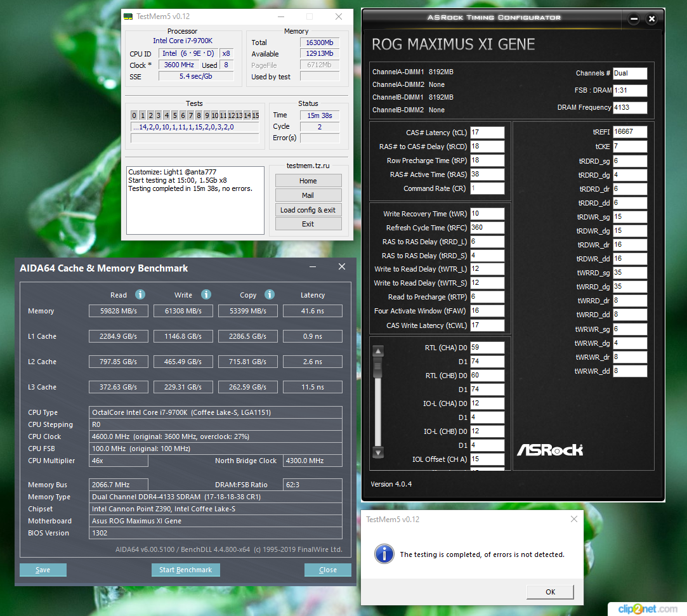Click the Row Precharge Time (tRP) field
The width and height of the screenshot is (687, 616).
[x=487, y=161]
